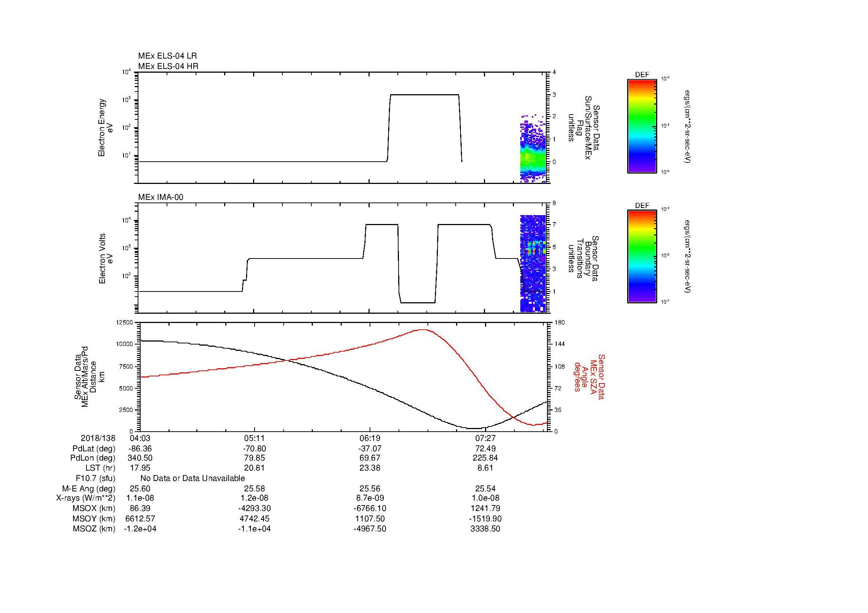The image size is (868, 613).
Task: Click the 'Electron Volts eV' axis label
Action: 106,258
